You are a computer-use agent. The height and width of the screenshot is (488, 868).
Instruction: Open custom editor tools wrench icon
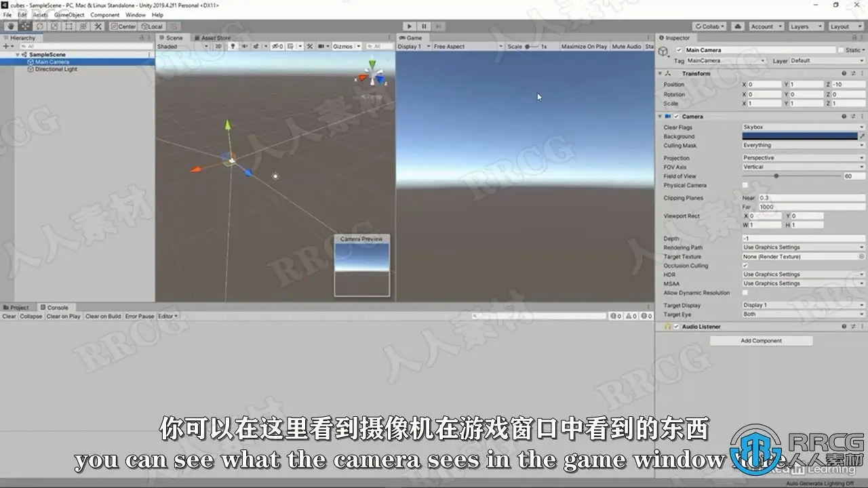coord(98,26)
